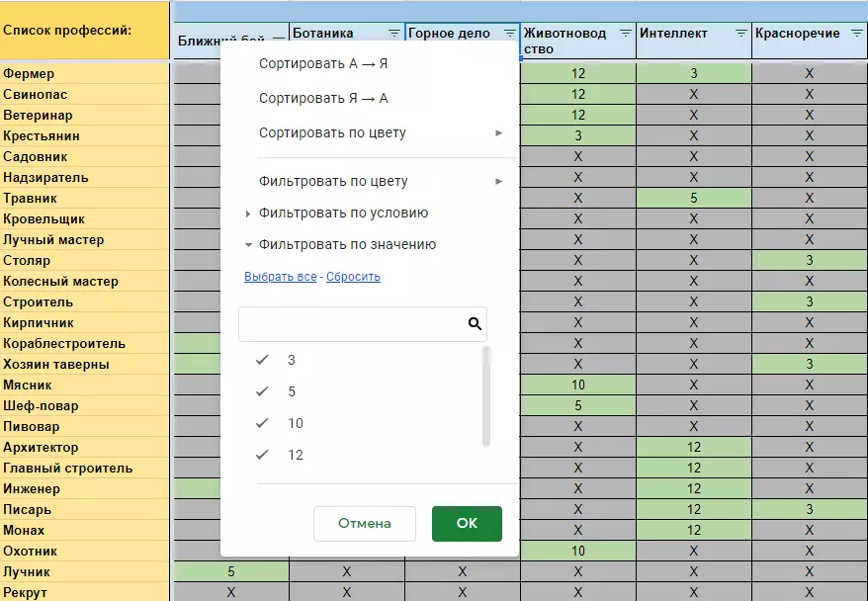This screenshot has width=868, height=601.
Task: Select the Крестьянин row label
Action: [x=85, y=135]
